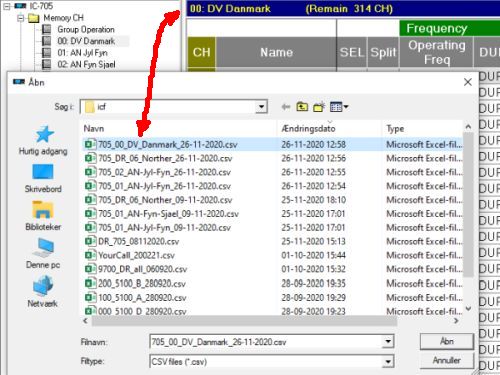500x375 pixels.
Task: Click the Name column header in main window
Action: tap(276, 52)
